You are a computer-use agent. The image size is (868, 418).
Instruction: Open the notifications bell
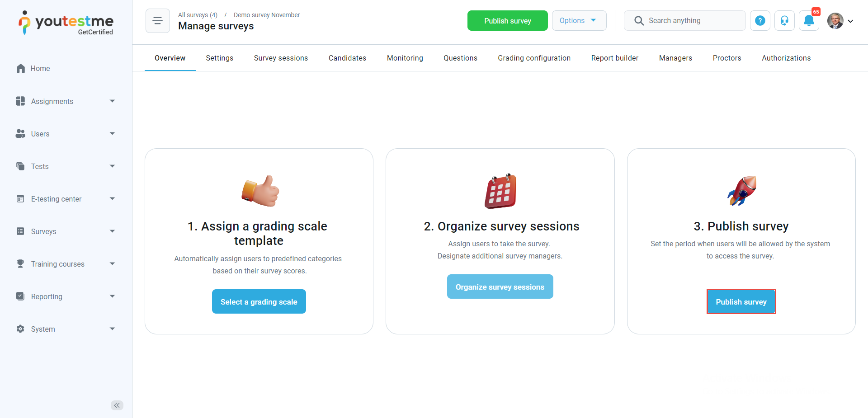(x=809, y=21)
